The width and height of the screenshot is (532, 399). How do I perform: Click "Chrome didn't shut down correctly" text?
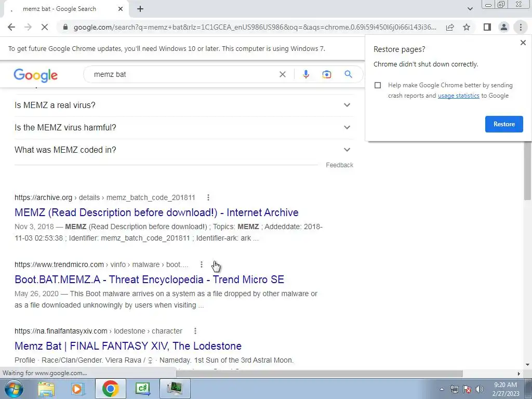pyautogui.click(x=426, y=64)
